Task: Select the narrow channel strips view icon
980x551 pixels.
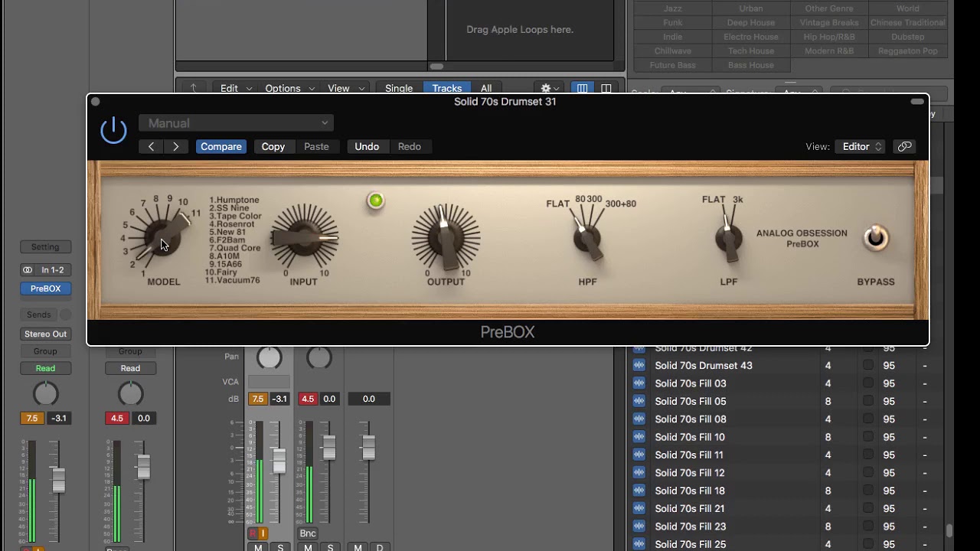Action: point(582,89)
